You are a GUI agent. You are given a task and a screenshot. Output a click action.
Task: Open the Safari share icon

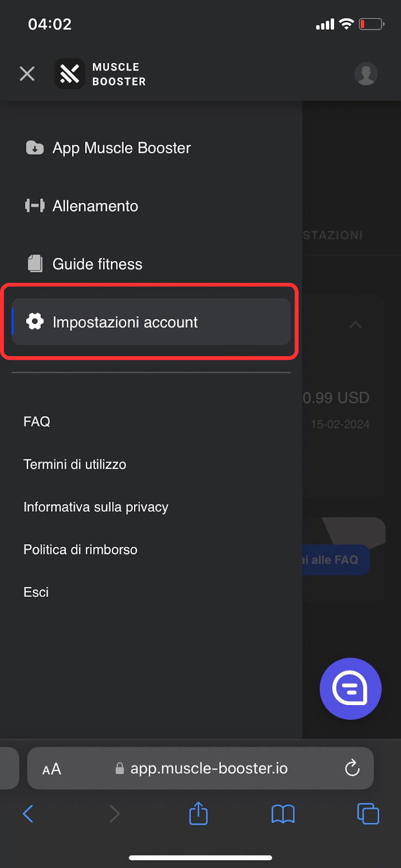(x=199, y=813)
